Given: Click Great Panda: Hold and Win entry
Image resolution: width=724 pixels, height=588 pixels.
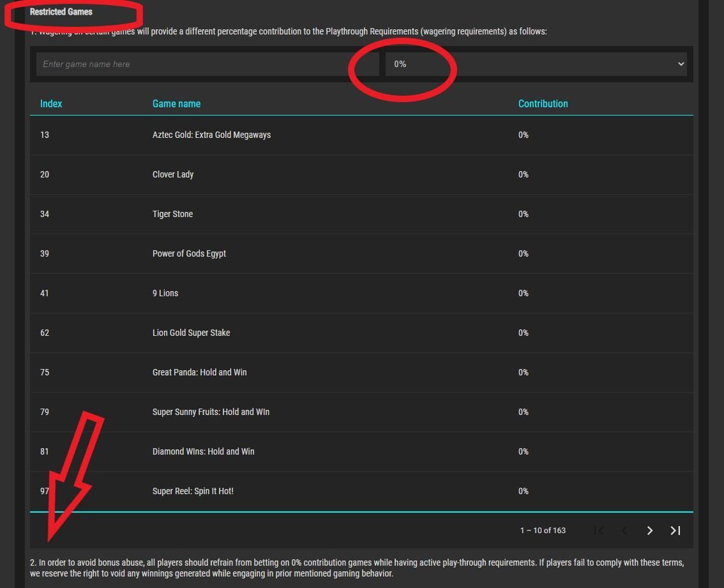Looking at the screenshot, I should click(x=199, y=372).
